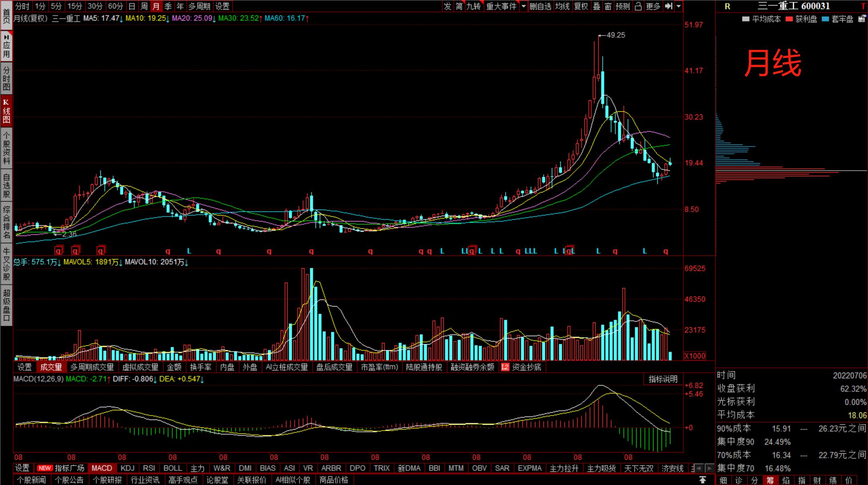Click 指标说明 button in MACD pane

pyautogui.click(x=663, y=379)
